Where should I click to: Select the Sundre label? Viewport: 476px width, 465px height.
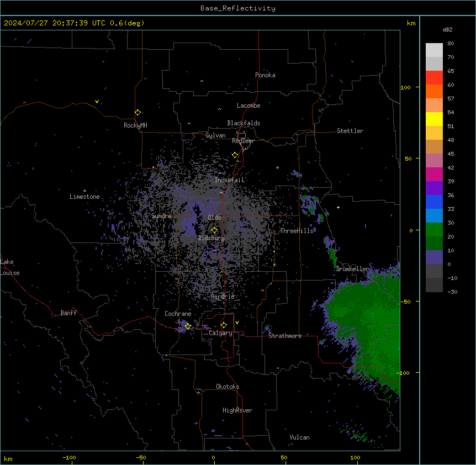161,216
